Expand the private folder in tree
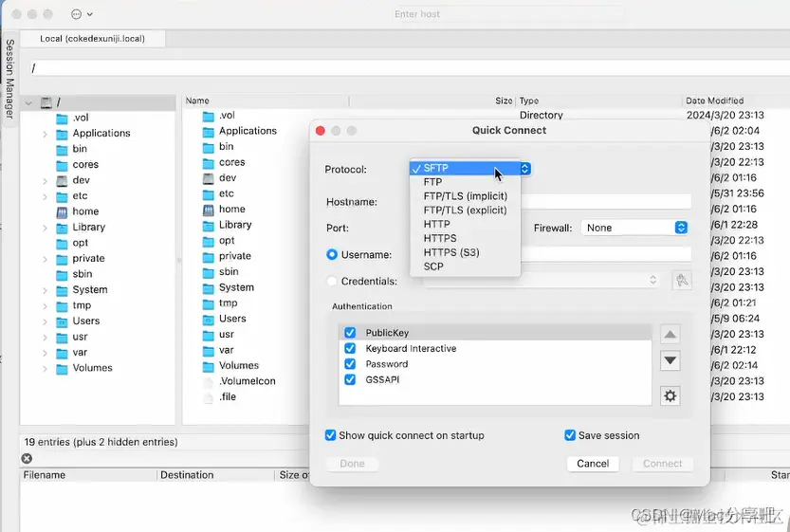Viewport: 790px width, 532px height. click(x=45, y=259)
